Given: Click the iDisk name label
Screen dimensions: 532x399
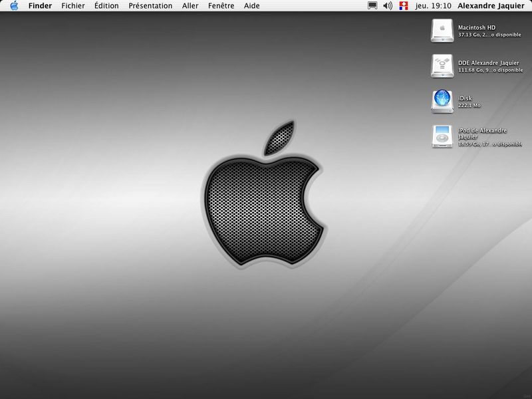Looking at the screenshot, I should point(465,98).
